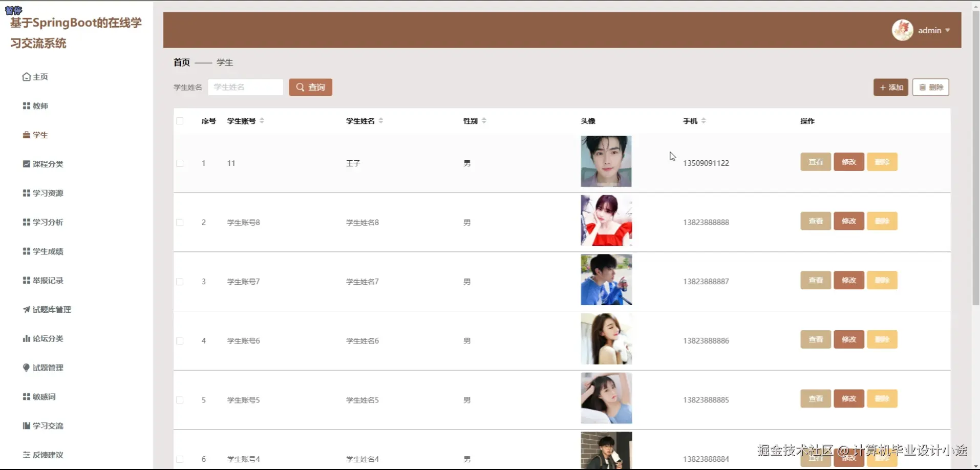Click the 查询 search button

[x=310, y=88]
